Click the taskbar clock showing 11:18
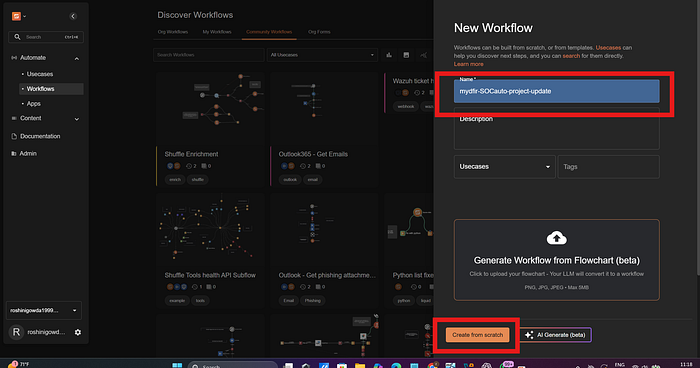The width and height of the screenshot is (700, 368). coord(687,365)
